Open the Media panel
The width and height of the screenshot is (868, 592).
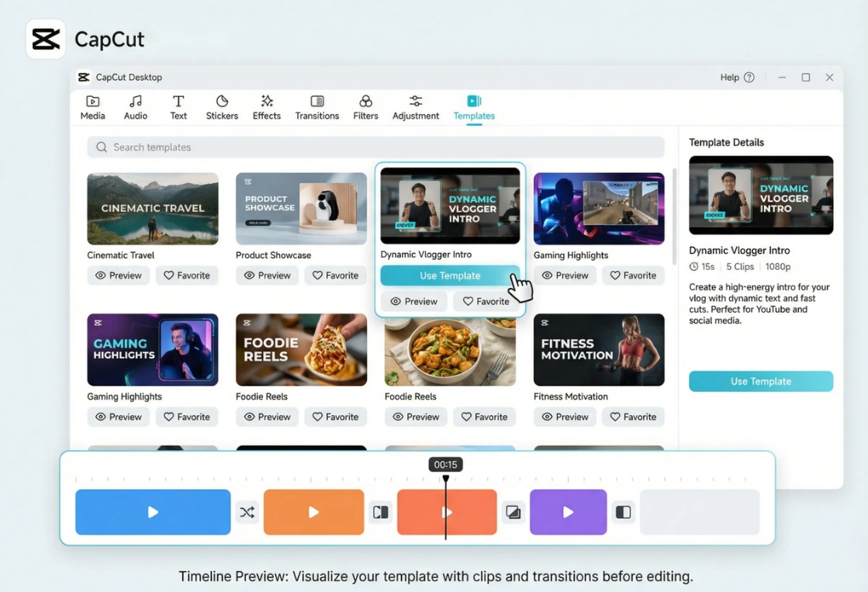click(x=92, y=107)
